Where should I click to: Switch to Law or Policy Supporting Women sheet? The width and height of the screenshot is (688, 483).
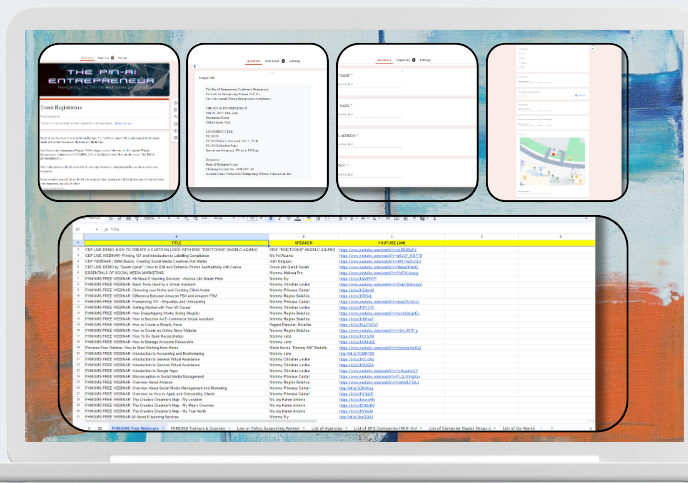click(x=268, y=428)
